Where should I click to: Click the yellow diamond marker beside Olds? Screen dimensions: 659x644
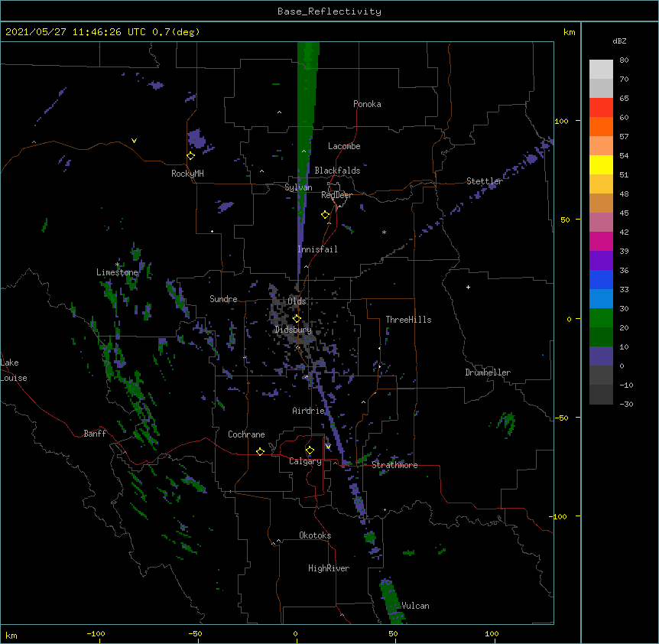click(x=297, y=318)
